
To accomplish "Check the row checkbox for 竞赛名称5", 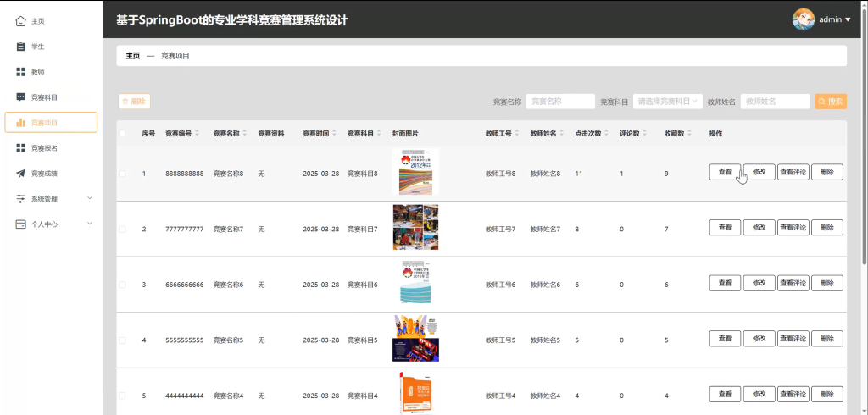I will [122, 340].
